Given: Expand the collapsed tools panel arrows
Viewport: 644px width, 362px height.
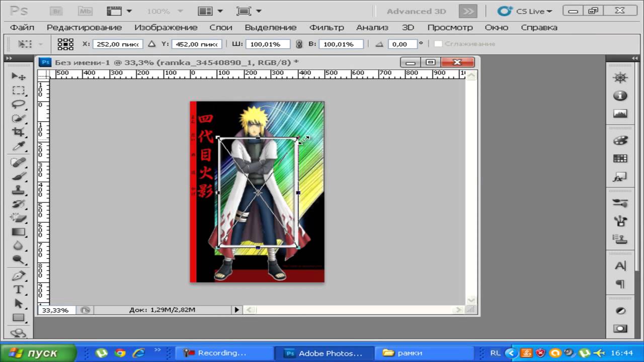Looking at the screenshot, I should [x=8, y=58].
